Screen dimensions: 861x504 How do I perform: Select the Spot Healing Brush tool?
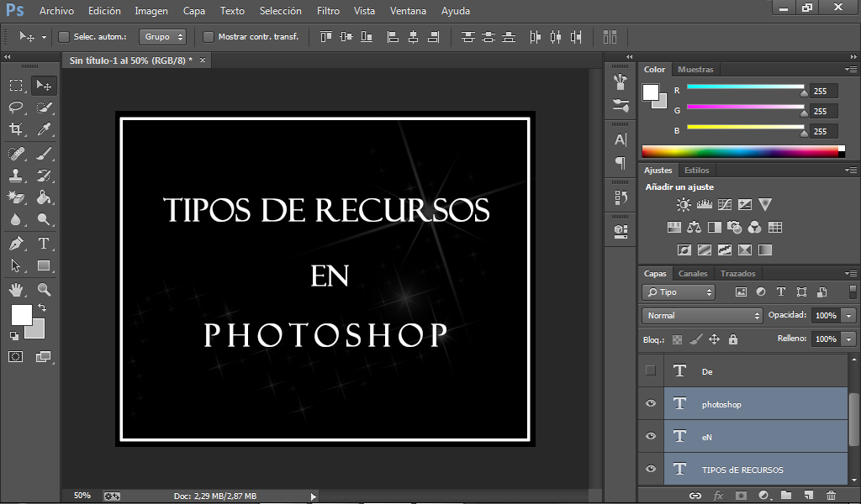tap(16, 154)
